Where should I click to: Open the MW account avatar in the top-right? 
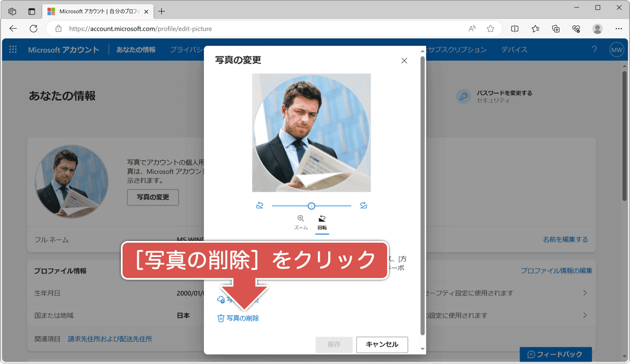[616, 50]
